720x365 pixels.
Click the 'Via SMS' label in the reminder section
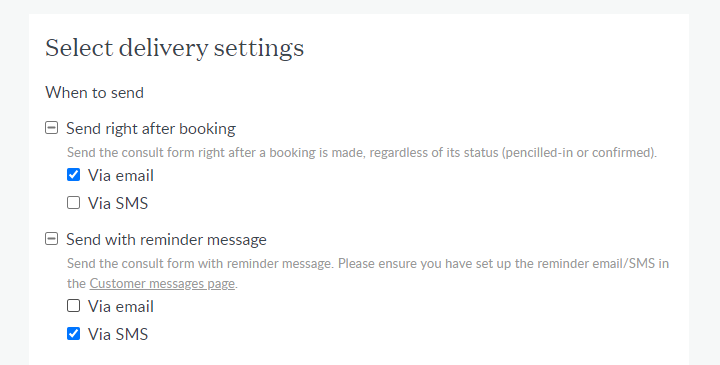[118, 335]
